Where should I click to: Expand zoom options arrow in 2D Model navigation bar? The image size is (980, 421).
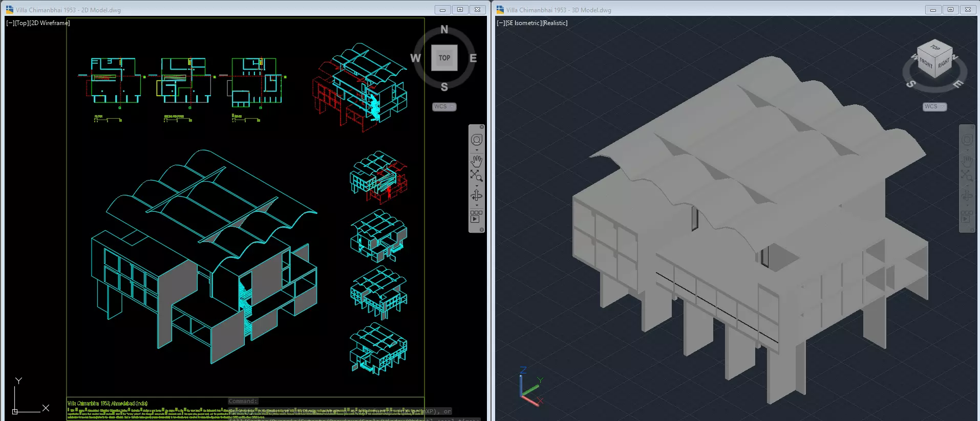477,186
